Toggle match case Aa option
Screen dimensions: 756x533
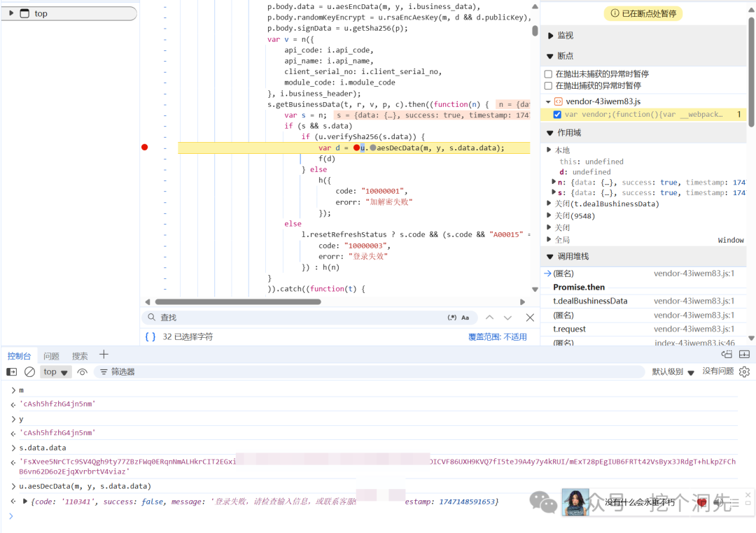click(465, 318)
